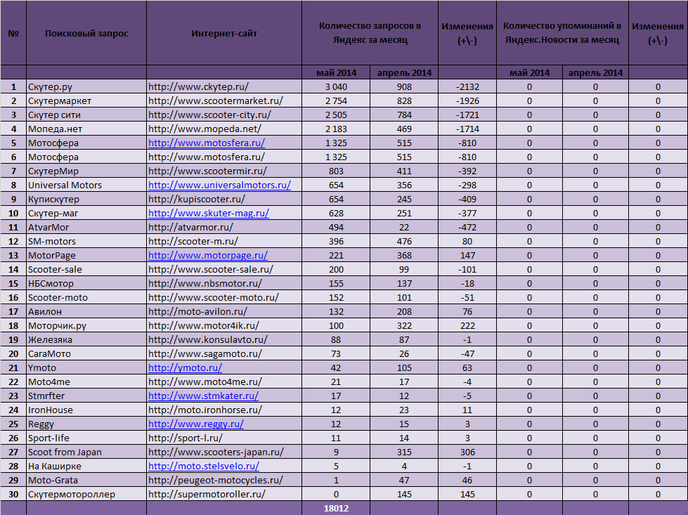Select the value '3 040' for Скутер.ру
Image resolution: width=688 pixels, height=515 pixels.
336,87
